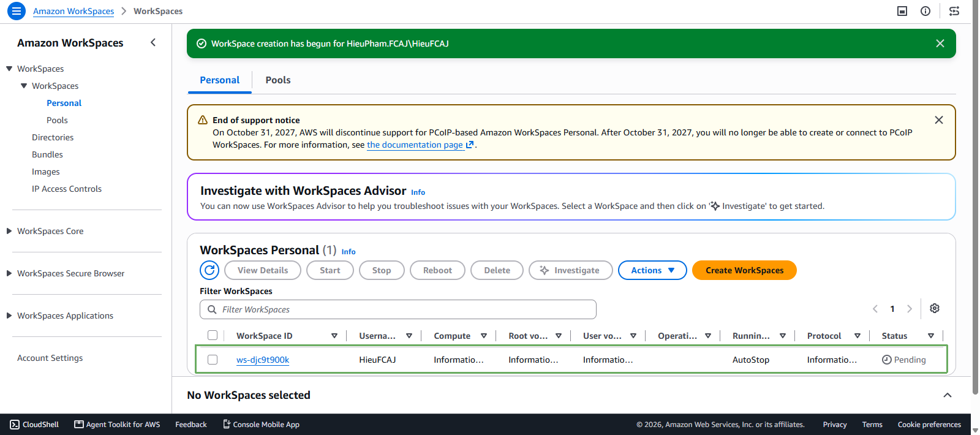Click the info circle icon in header
The height and width of the screenshot is (435, 980).
(x=925, y=11)
